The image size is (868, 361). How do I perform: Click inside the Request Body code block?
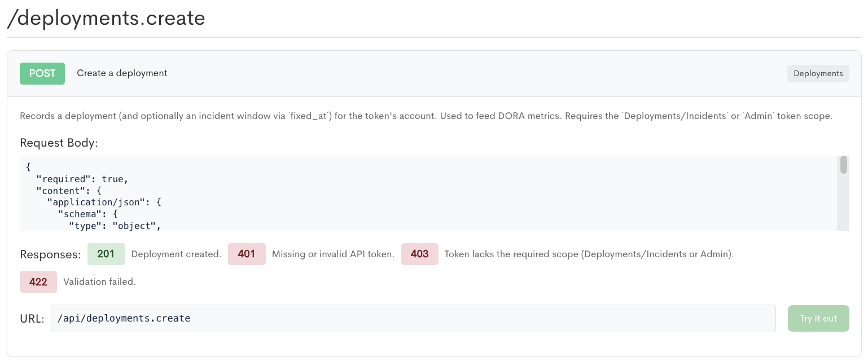(429, 193)
